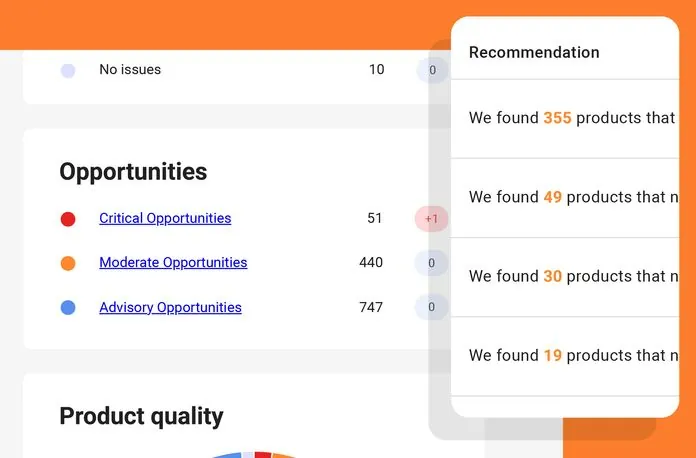Click the Opportunities section heading
The image size is (696, 458).
[133, 172]
